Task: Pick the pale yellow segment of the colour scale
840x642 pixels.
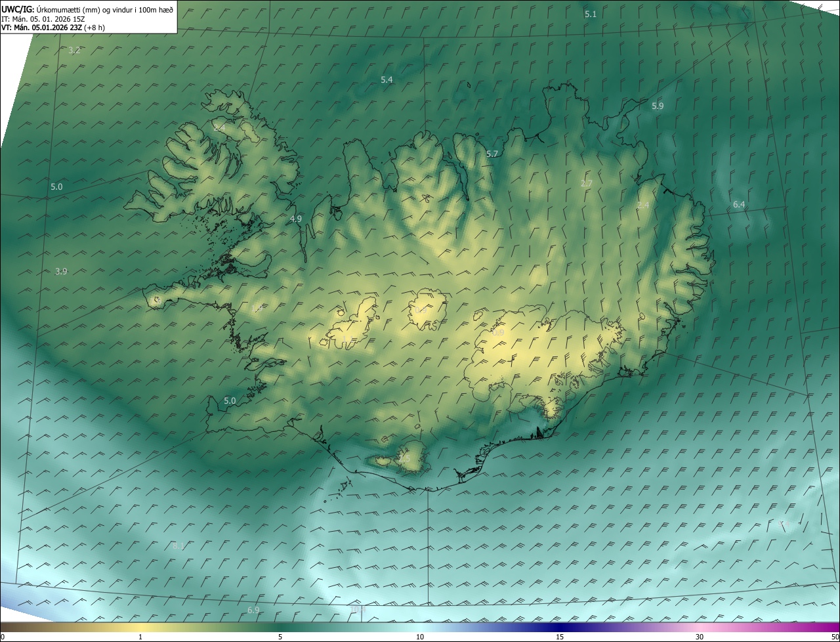Action: (x=141, y=627)
